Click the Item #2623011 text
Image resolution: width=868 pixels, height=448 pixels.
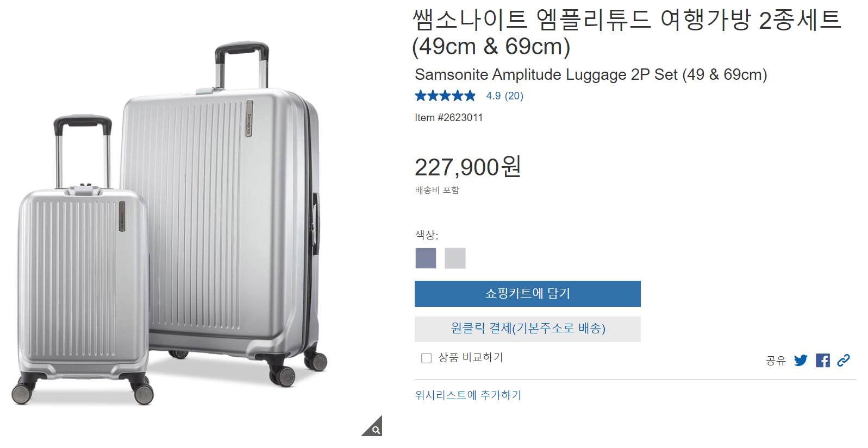point(448,118)
